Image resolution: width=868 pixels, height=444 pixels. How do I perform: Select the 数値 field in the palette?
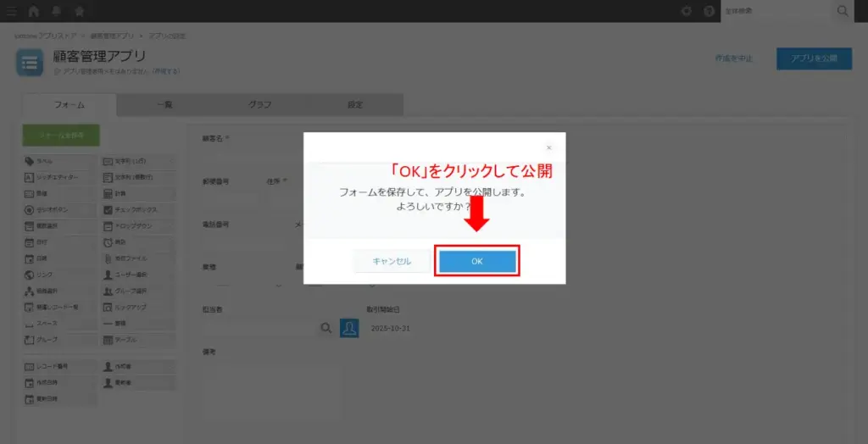pyautogui.click(x=60, y=194)
